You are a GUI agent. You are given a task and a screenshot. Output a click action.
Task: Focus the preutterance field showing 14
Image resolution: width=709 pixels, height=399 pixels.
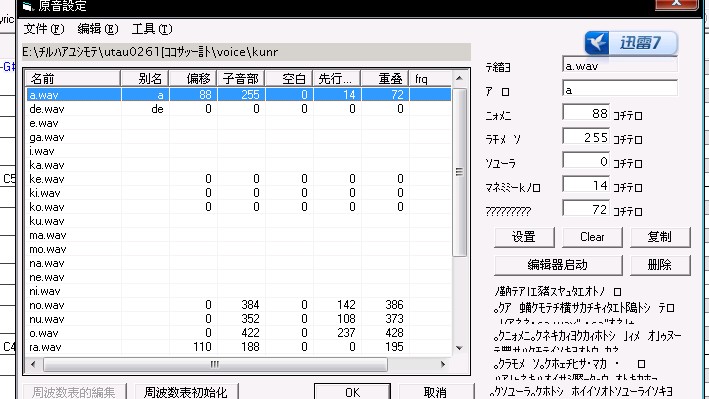click(x=586, y=185)
